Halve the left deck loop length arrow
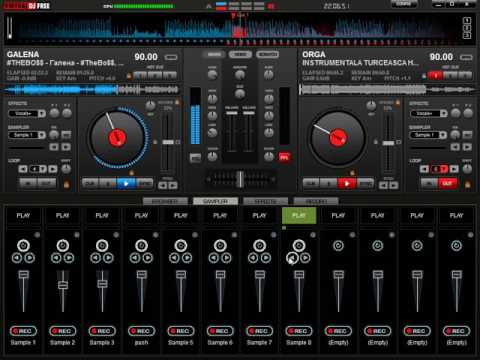Screen dimensions: 480x360 tap(23, 169)
